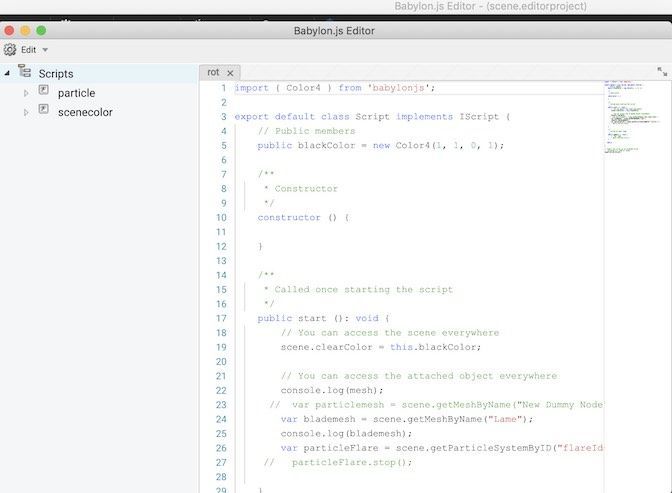Close the rot tab
The image size is (672, 493).
pyautogui.click(x=230, y=73)
